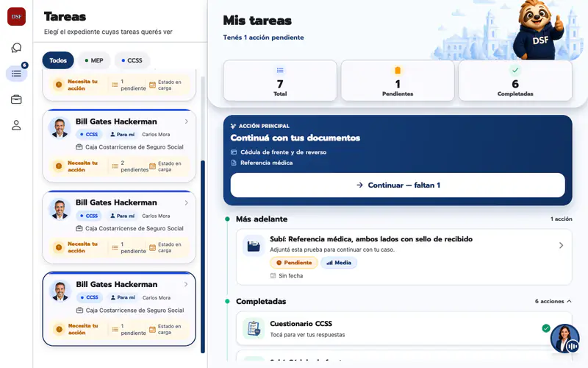Click Cédula de frente y de reverso text
This screenshot has width=588, height=368.
(x=283, y=152)
